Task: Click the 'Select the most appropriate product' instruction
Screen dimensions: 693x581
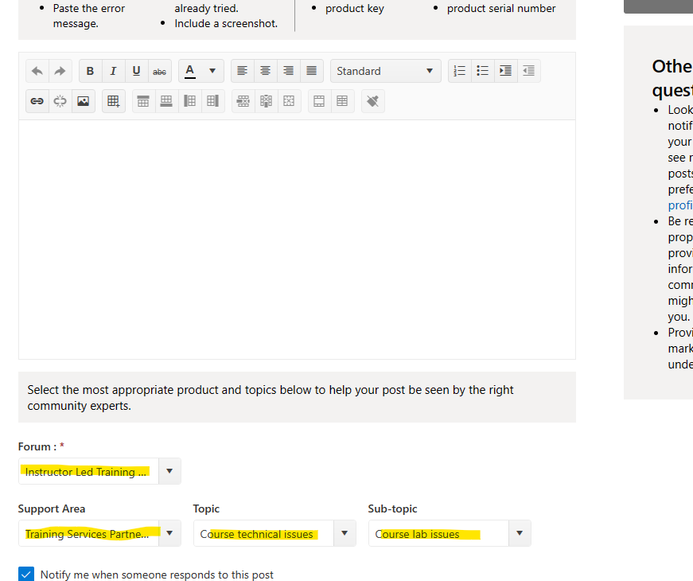Action: pos(270,398)
